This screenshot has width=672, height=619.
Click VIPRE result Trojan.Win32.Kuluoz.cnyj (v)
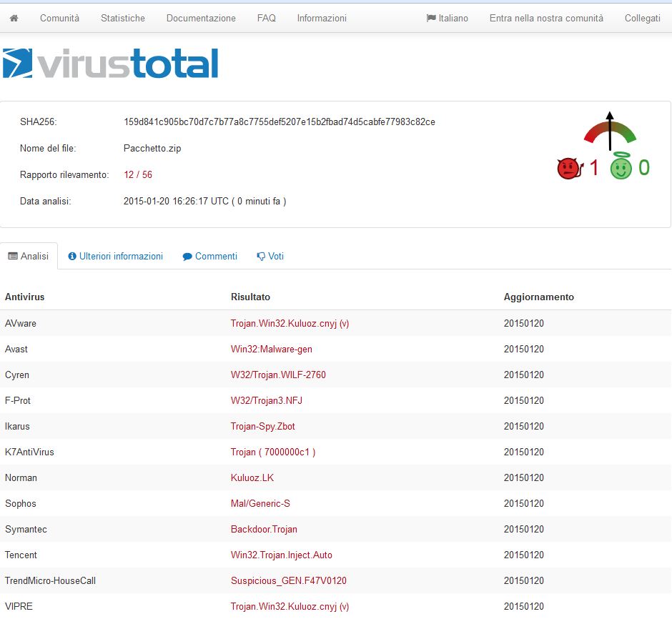[290, 606]
